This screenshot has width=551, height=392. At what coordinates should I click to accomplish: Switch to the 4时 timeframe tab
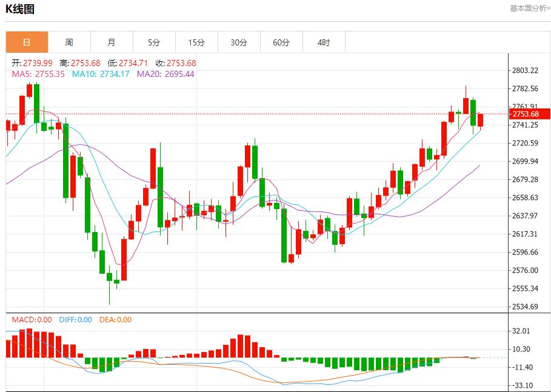pos(324,42)
